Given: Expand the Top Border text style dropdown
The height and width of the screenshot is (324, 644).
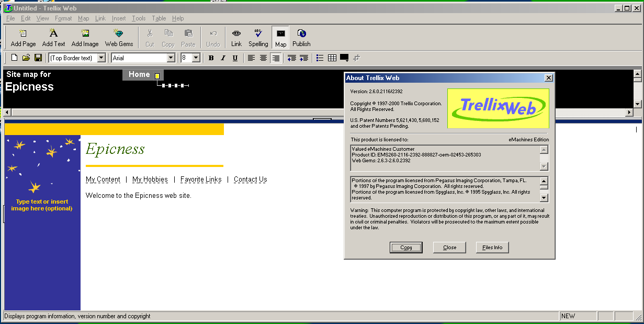Looking at the screenshot, I should (101, 58).
